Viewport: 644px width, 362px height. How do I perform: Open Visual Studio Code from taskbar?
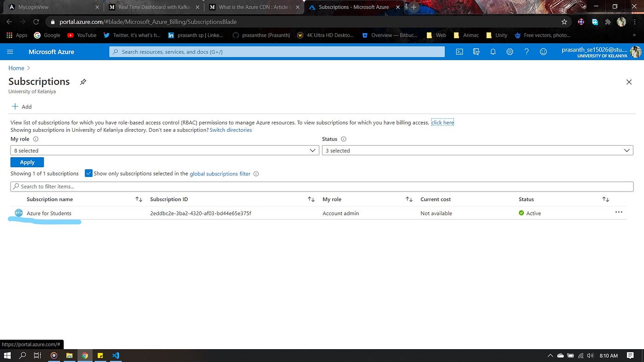pos(115,356)
